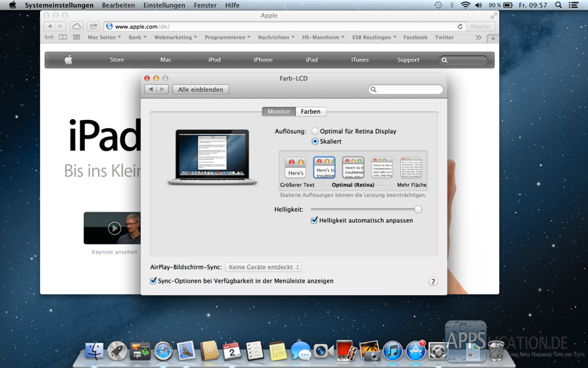
Task: Click Safari iCloud Tabs cloud button
Action: click(76, 27)
